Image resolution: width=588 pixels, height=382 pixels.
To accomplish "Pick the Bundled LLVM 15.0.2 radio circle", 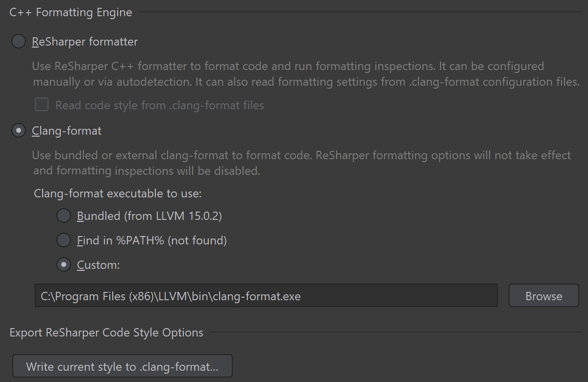I will (x=64, y=215).
